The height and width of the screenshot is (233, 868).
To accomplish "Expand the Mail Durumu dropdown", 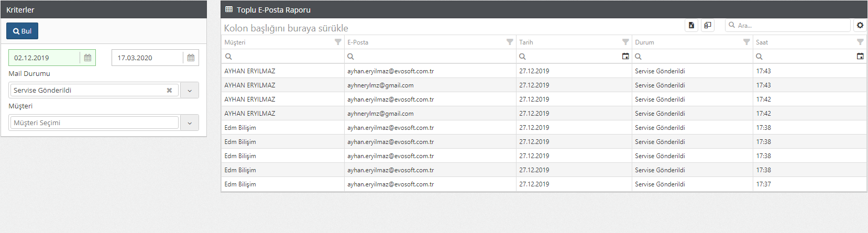I will point(190,90).
